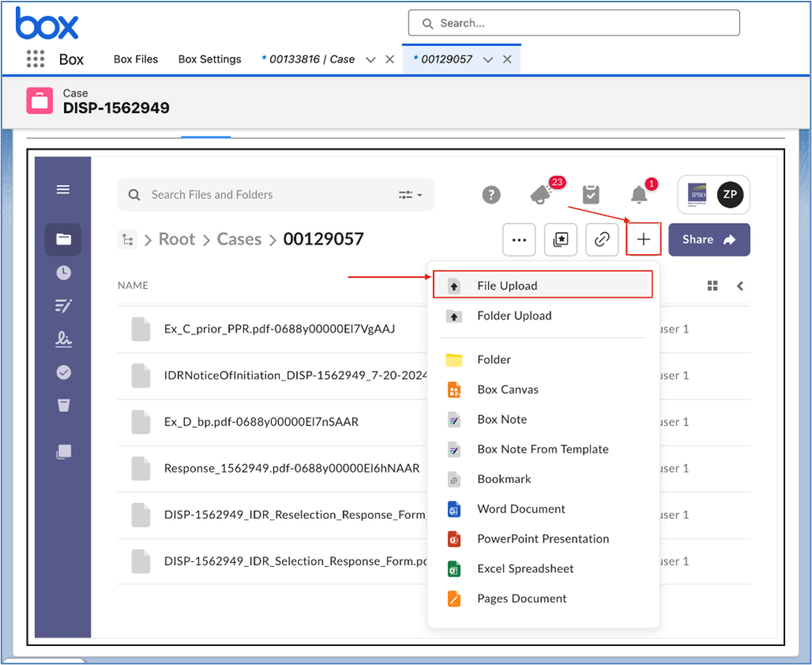Open Notes icon in sidebar
Viewport: 812px width, 665px height.
pos(63,305)
